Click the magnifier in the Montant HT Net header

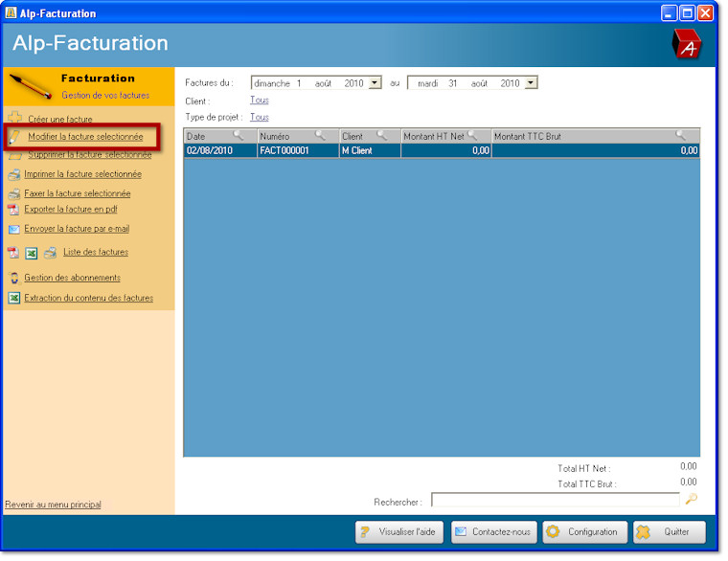coord(471,137)
